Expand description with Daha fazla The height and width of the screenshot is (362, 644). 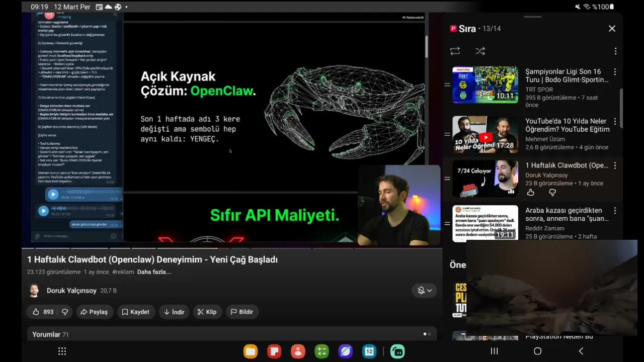154,272
